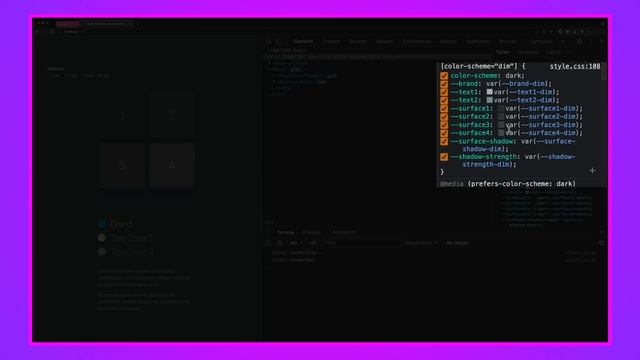The width and height of the screenshot is (640, 360).
Task: Uncheck the --surface1 declaration checkbox
Action: coord(444,109)
